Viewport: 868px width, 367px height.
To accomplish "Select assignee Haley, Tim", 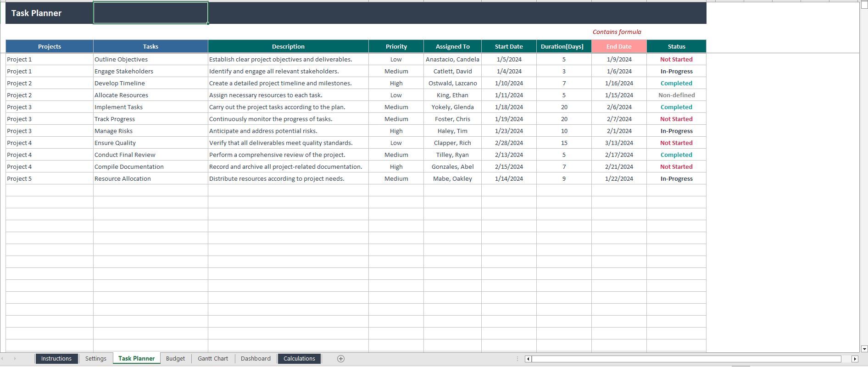I will pyautogui.click(x=452, y=131).
